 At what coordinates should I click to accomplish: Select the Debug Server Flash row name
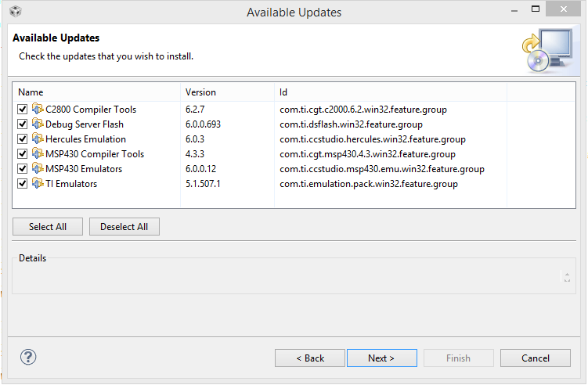(85, 124)
